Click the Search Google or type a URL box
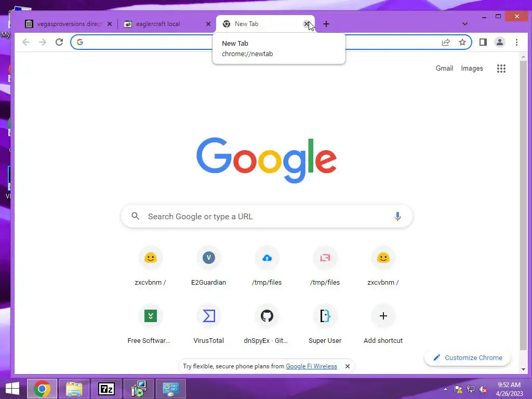This screenshot has height=399, width=532. (267, 216)
